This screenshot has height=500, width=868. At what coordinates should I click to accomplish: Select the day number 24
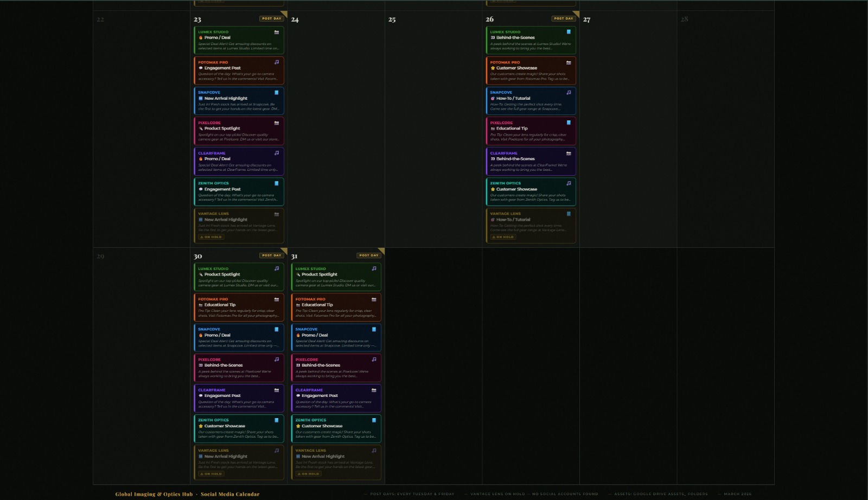295,20
